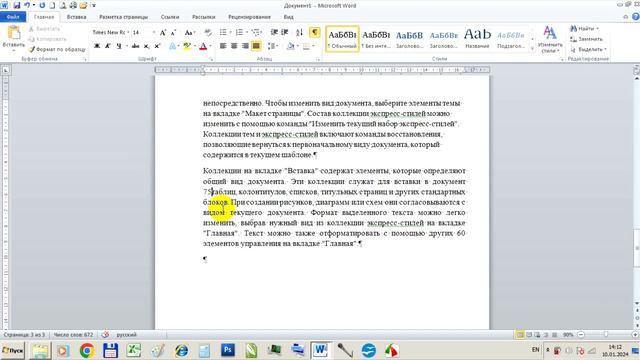The width and height of the screenshot is (640, 360).
Task: Click the paragraph shading paint bucket icon
Action: 290,46
